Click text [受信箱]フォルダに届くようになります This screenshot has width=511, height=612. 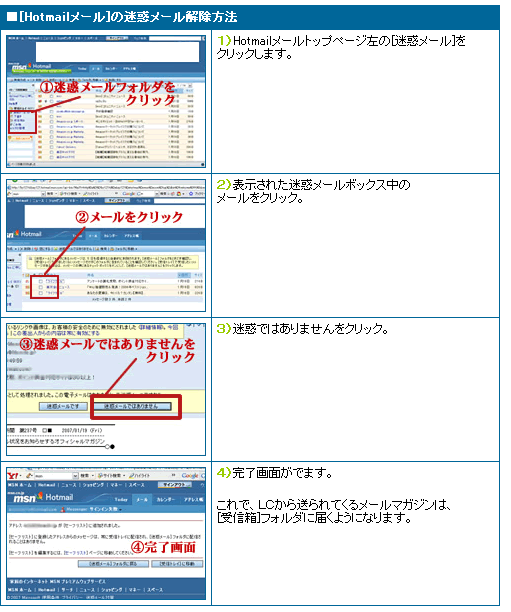tap(314, 518)
